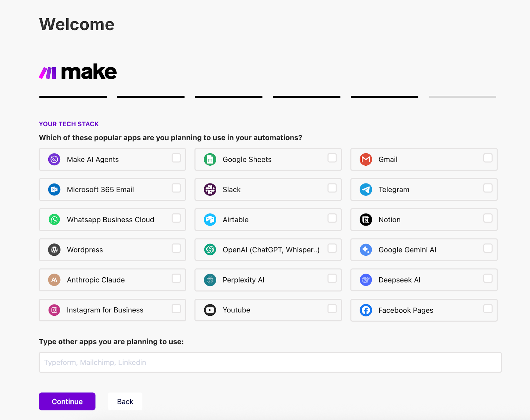The width and height of the screenshot is (530, 420).
Task: Click the OpenAI ChatGPT icon
Action: coord(210,250)
